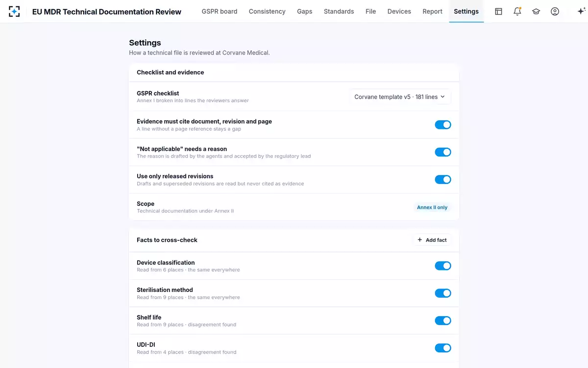Open the Standards tab

pyautogui.click(x=339, y=11)
